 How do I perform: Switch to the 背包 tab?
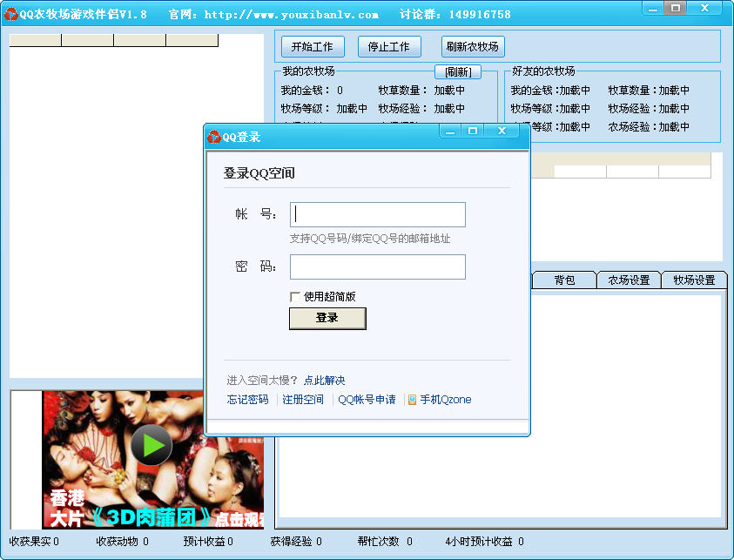coord(564,280)
